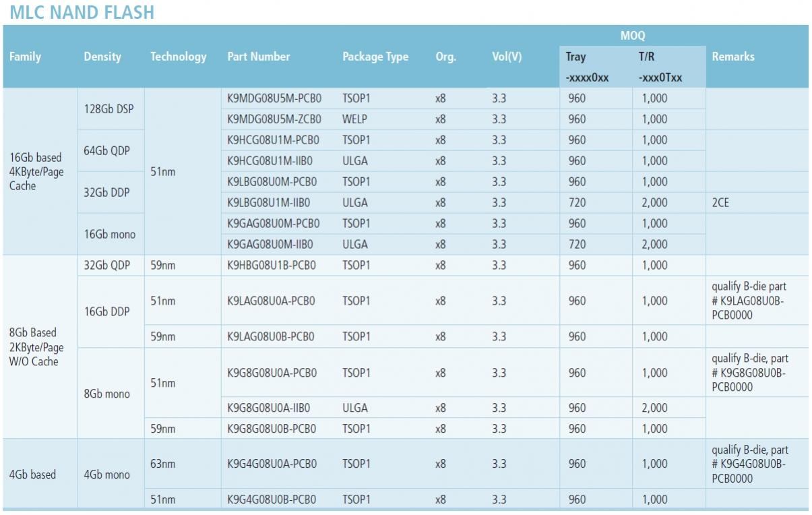Click the K9G4G08U0B-PCB0000 qualify remark
This screenshot has width=812, height=515.
(750, 464)
